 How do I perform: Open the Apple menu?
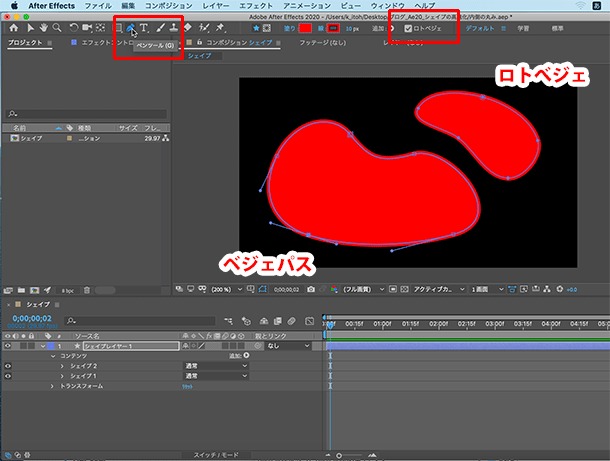click(14, 5)
